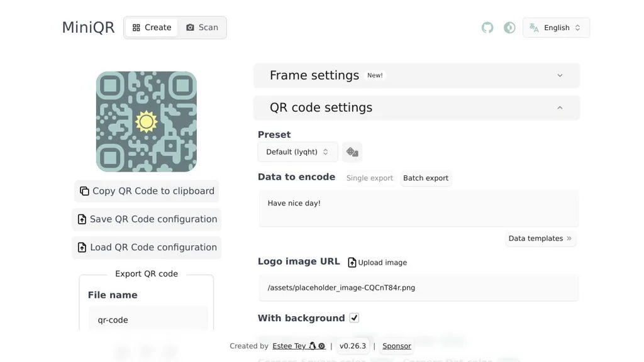Toggle the With background checkbox
This screenshot has width=644, height=362.
pyautogui.click(x=354, y=318)
